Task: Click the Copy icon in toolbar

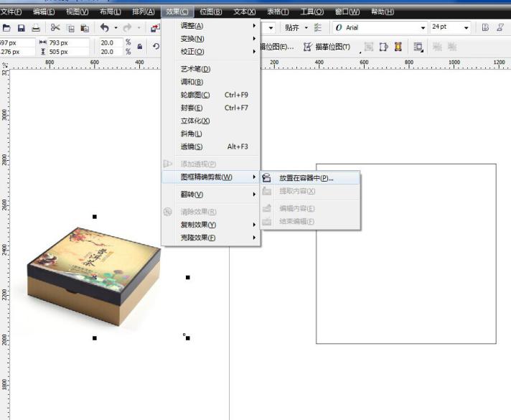Action: tap(70, 28)
